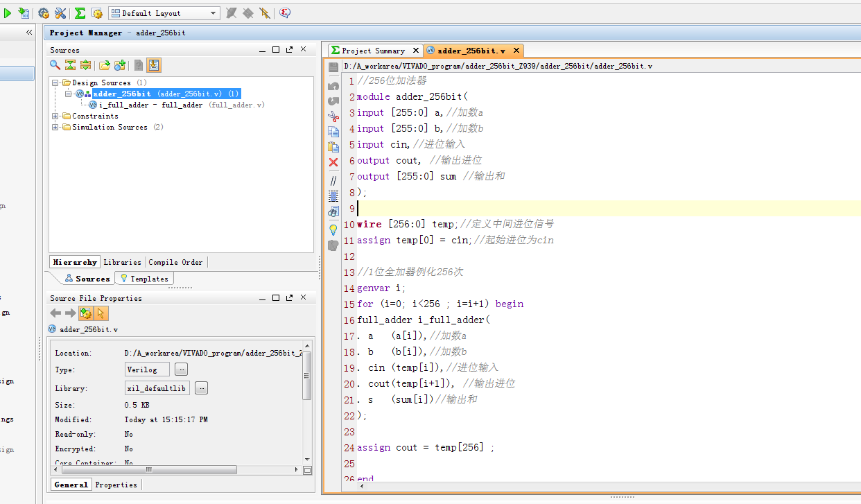Redo the edit in editor sidebar
The width and height of the screenshot is (861, 504).
point(333,101)
